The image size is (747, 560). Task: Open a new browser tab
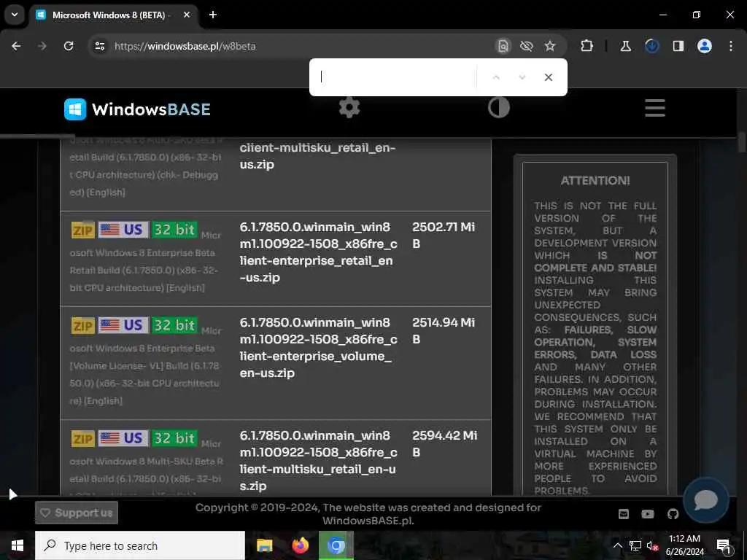click(213, 15)
